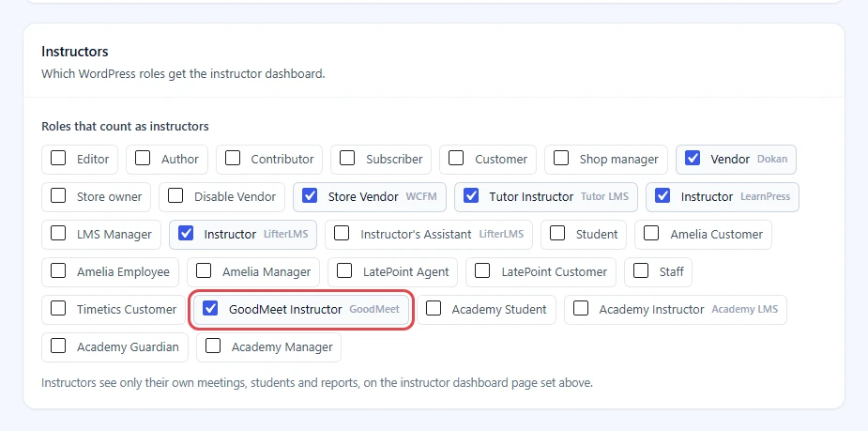Enable the Store owner role
Viewport: 868px width, 431px height.
tap(58, 196)
